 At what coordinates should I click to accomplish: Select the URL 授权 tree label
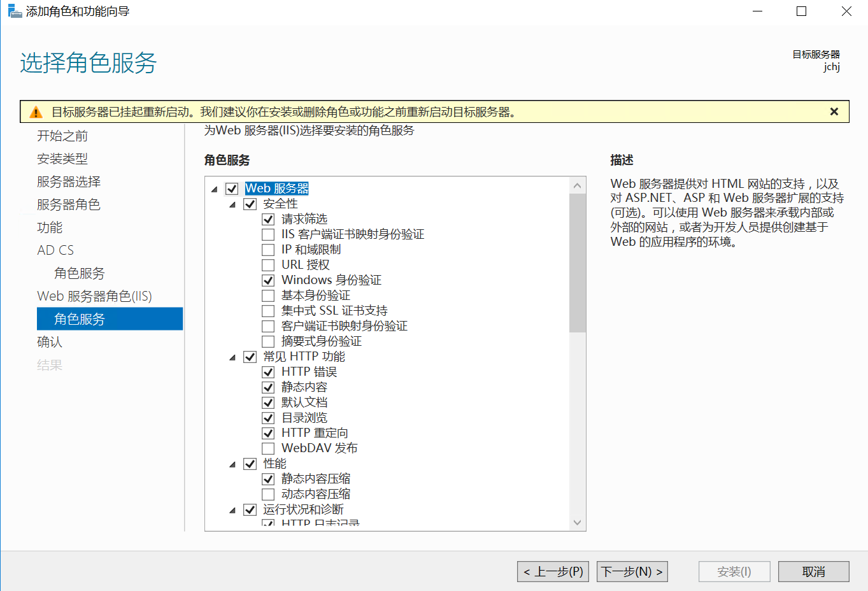tap(306, 265)
